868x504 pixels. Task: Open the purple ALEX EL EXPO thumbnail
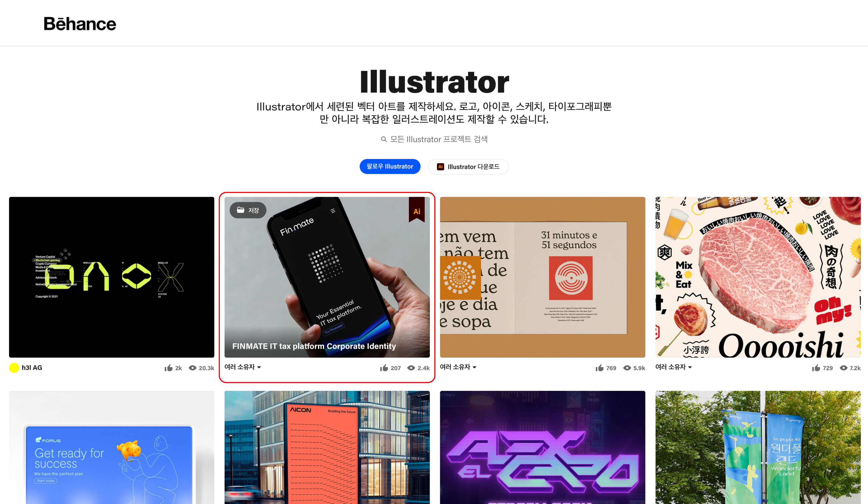(542, 447)
